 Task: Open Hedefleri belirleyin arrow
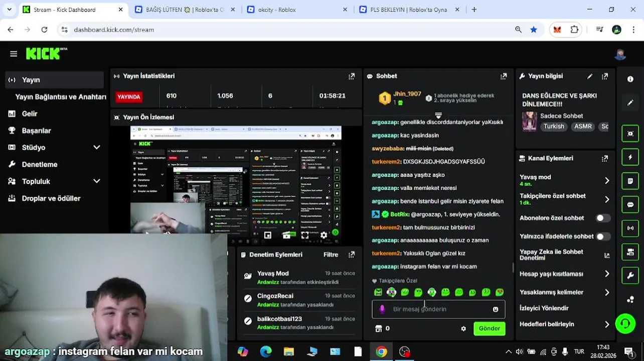[x=607, y=324]
